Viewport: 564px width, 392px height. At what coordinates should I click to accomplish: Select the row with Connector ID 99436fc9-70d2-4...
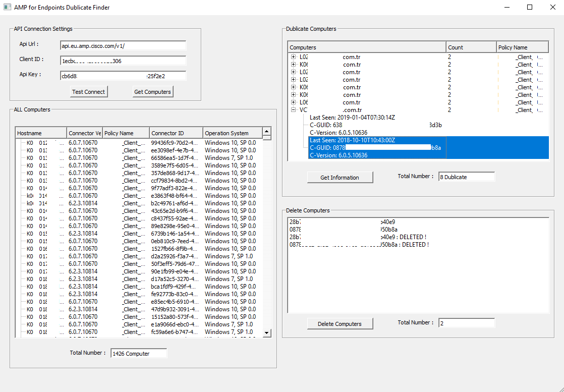139,143
